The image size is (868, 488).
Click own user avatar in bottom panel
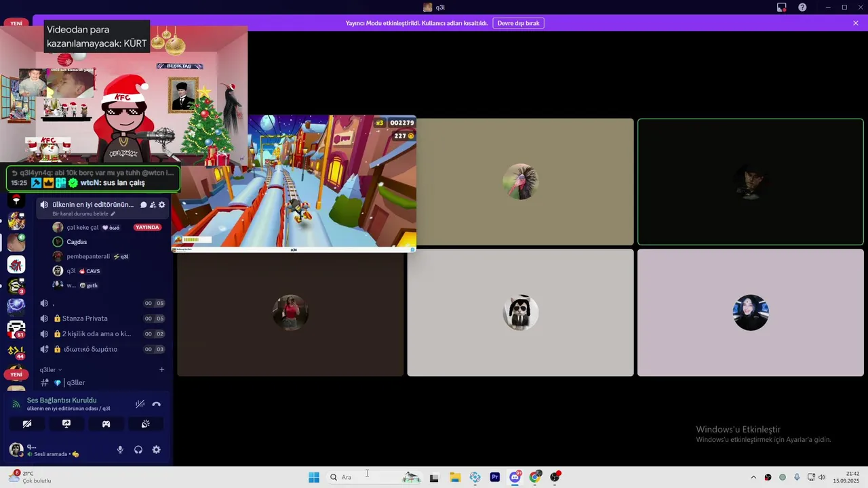coord(16,449)
